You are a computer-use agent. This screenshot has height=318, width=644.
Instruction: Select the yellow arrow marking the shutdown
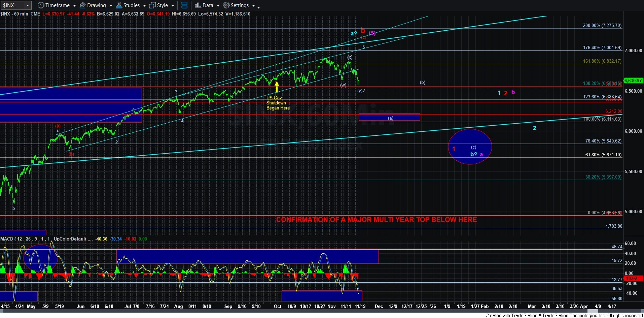(277, 87)
